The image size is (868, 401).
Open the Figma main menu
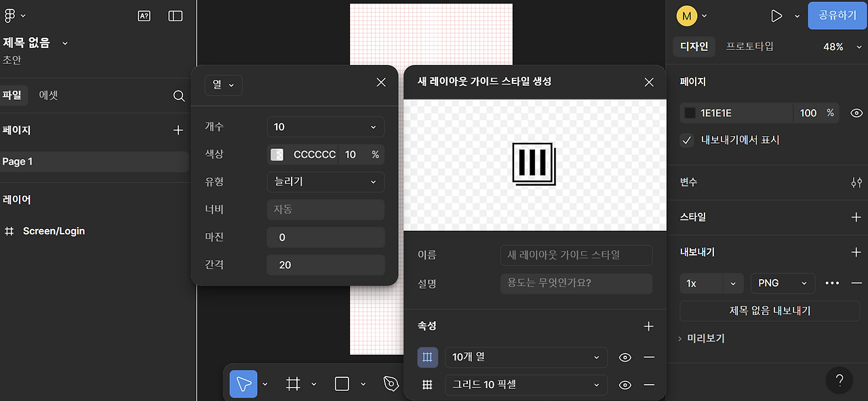(x=11, y=15)
